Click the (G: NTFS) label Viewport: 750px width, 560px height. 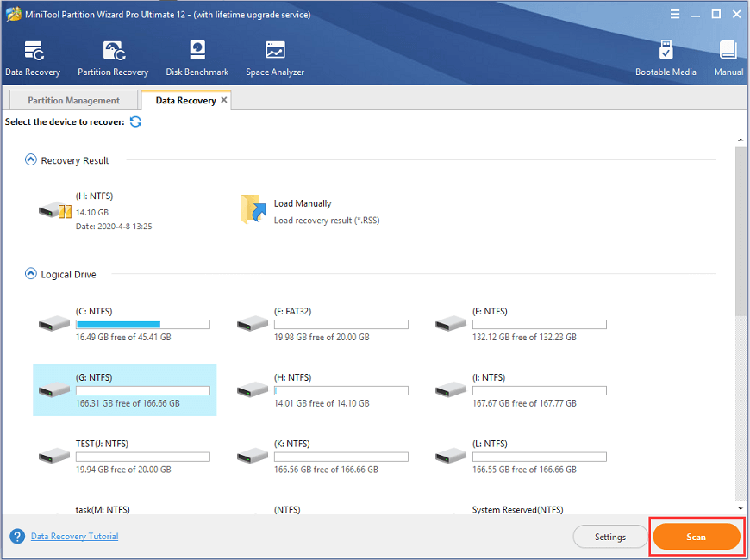click(x=94, y=378)
